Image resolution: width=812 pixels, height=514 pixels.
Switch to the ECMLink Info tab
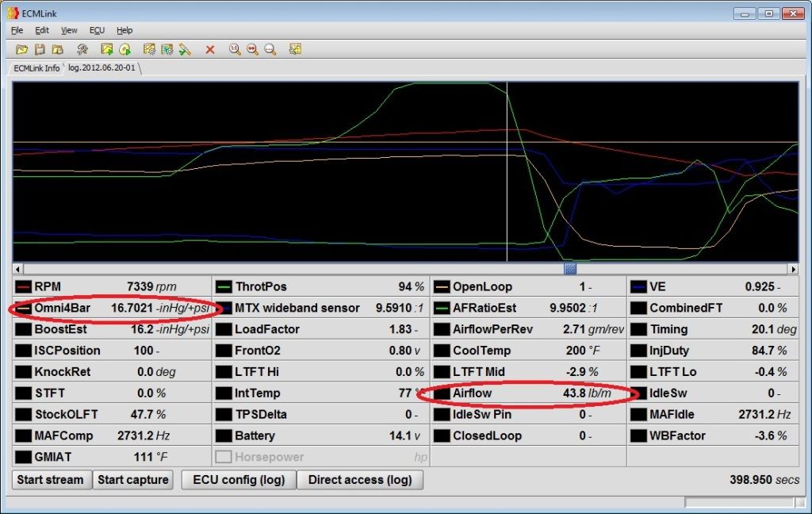pyautogui.click(x=36, y=68)
